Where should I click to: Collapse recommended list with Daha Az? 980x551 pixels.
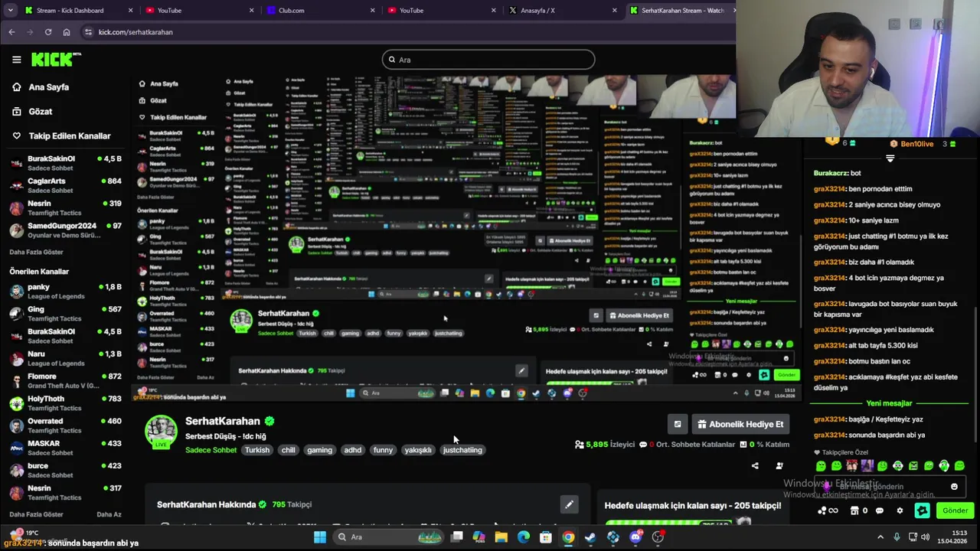pyautogui.click(x=109, y=514)
